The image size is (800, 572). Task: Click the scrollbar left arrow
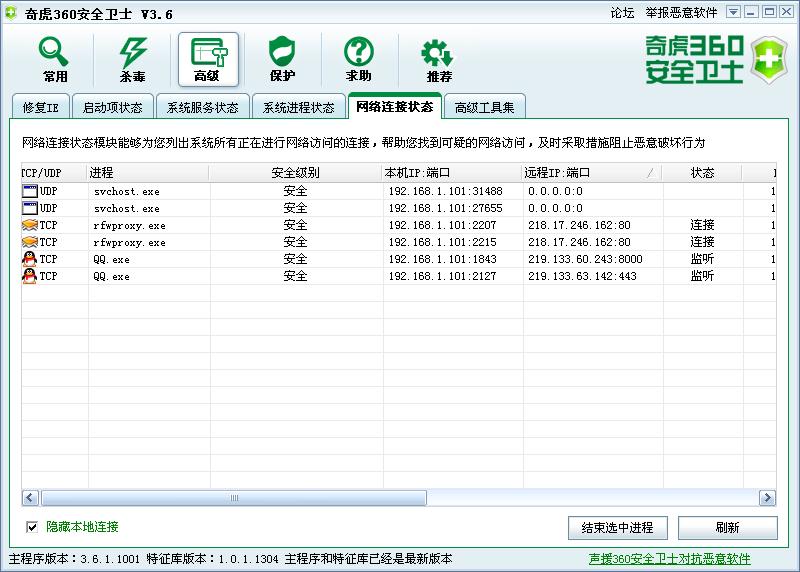tap(30, 498)
